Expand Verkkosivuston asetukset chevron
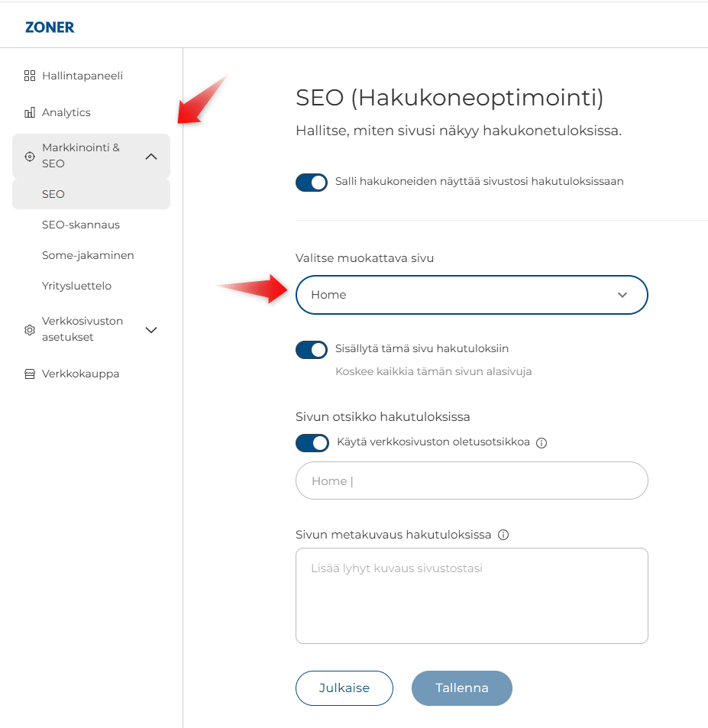Screen dimensions: 708x728 (x=151, y=329)
